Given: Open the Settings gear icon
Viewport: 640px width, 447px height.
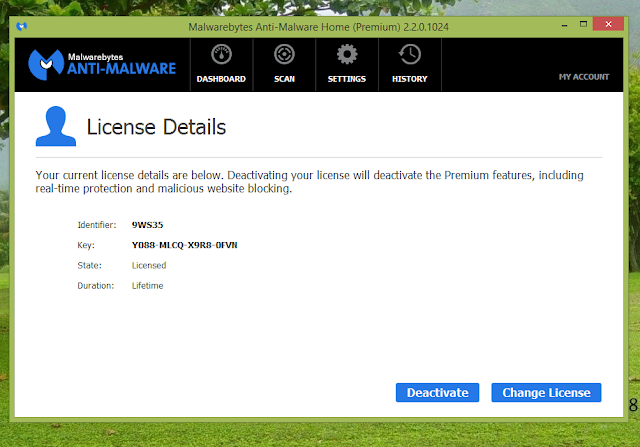Looking at the screenshot, I should 346,55.
